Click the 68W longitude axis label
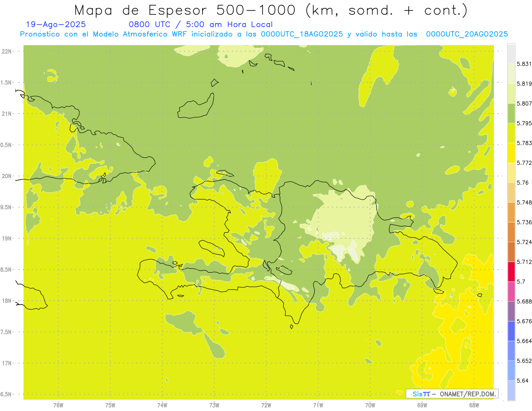Image resolution: width=532 pixels, height=411 pixels. click(x=473, y=405)
